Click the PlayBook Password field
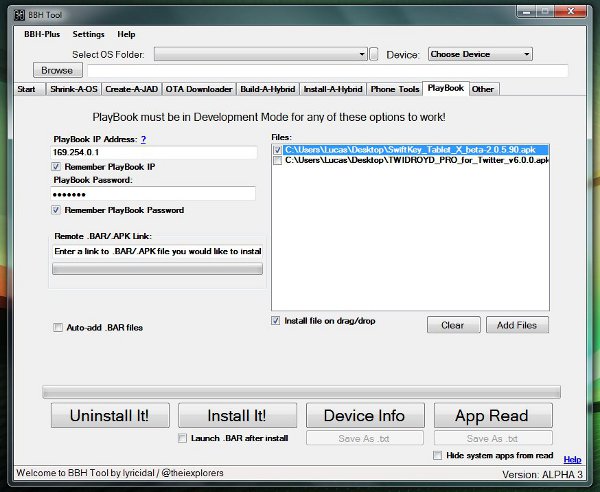Screen dimensions: 600x492 tap(153, 194)
